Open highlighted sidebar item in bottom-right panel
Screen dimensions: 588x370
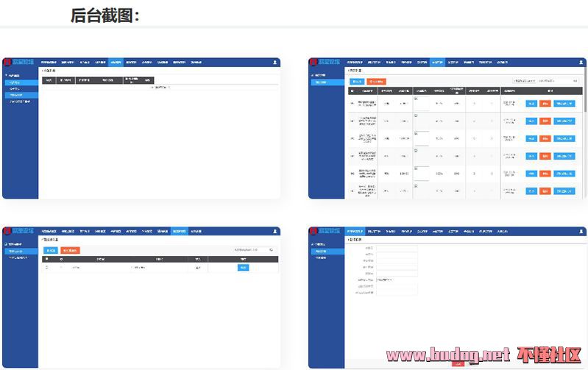pos(327,251)
